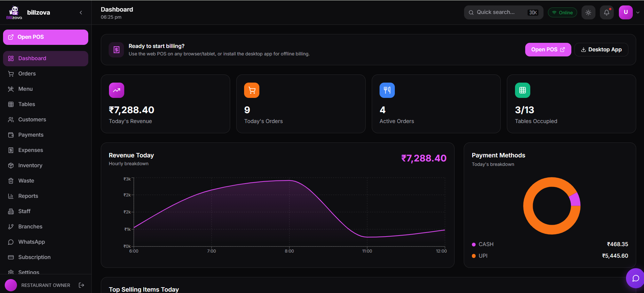The width and height of the screenshot is (644, 293).
Task: Open Staff management
Action: point(45,211)
